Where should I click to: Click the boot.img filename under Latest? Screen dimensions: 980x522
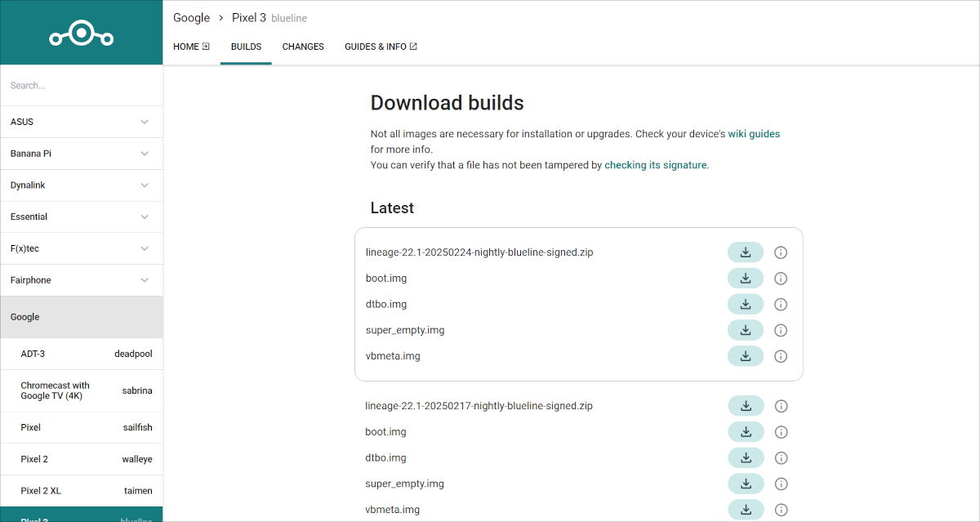click(x=386, y=279)
